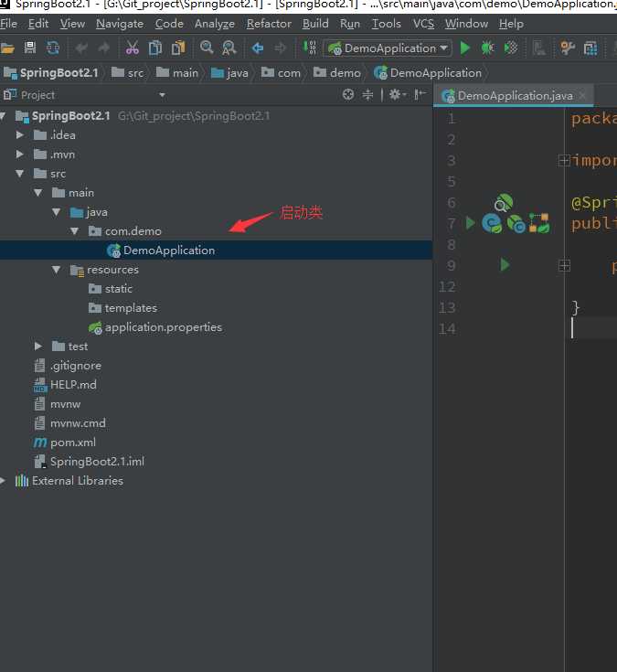The width and height of the screenshot is (617, 672).
Task: Collapse the main folder
Action: pos(38,193)
